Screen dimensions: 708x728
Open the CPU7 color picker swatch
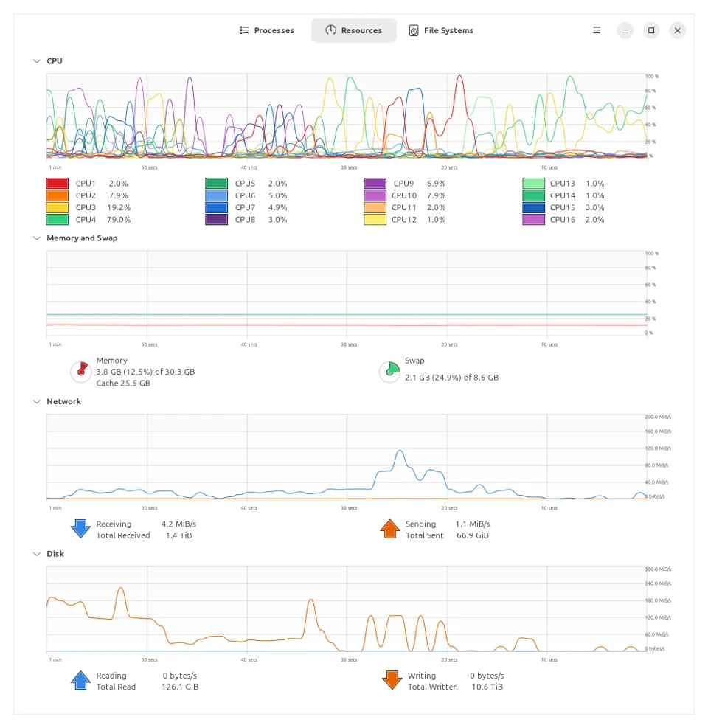pyautogui.click(x=216, y=207)
